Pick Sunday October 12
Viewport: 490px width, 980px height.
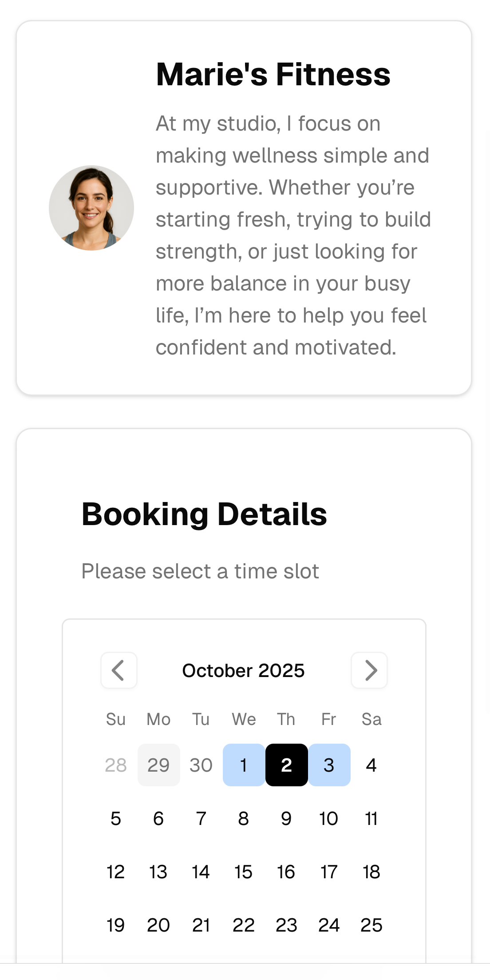pyautogui.click(x=116, y=872)
